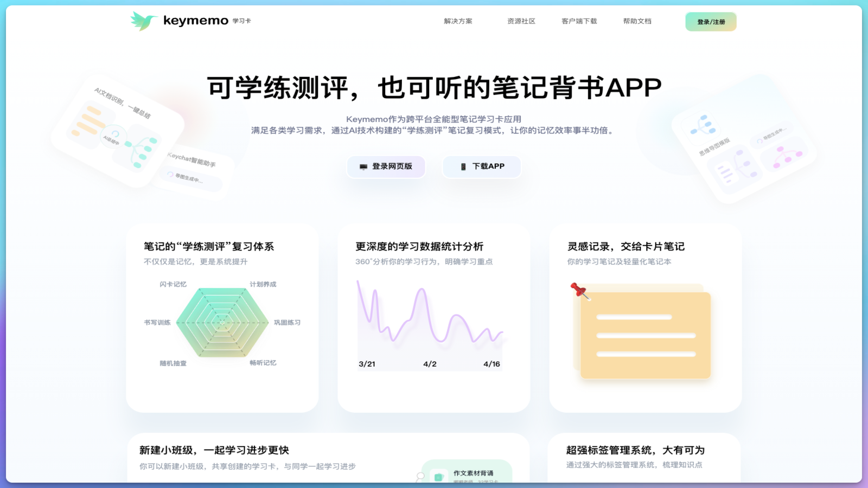Image resolution: width=868 pixels, height=488 pixels.
Task: Click heading 超强标签管理系统，大有可为
Action: (635, 450)
